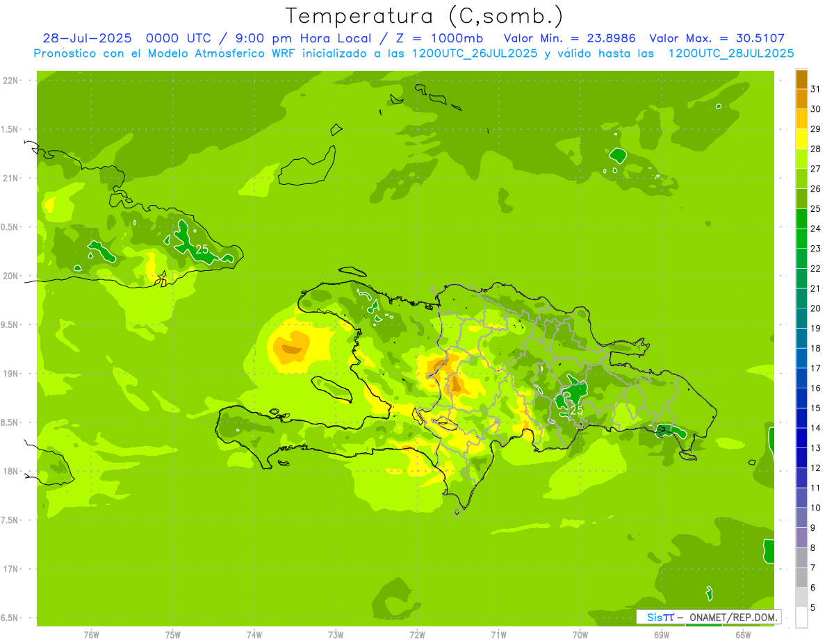Pick the olive green swatch between 25 and 26
The width and height of the screenshot is (834, 644).
pyautogui.click(x=801, y=199)
